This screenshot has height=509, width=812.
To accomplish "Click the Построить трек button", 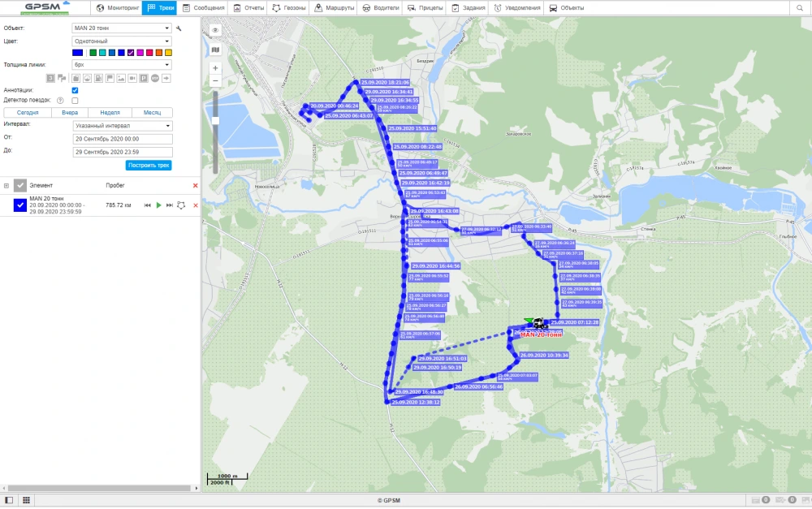I will 148,165.
